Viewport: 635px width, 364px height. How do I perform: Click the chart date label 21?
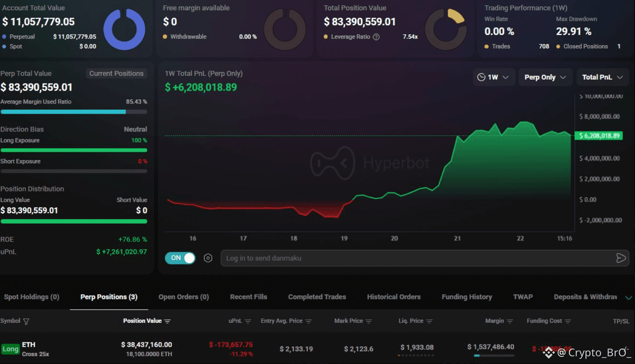[x=457, y=238]
